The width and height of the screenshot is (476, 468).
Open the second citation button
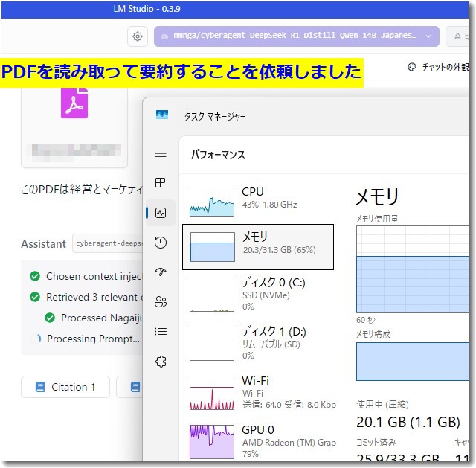pyautogui.click(x=129, y=387)
